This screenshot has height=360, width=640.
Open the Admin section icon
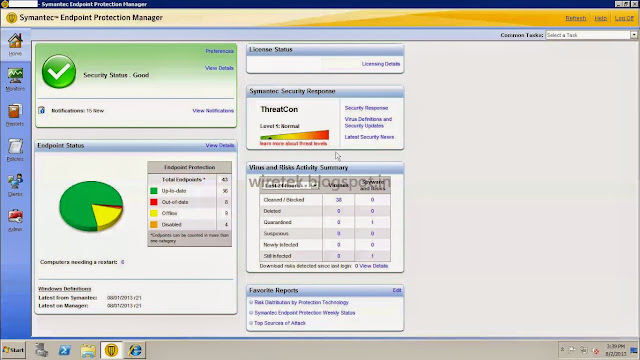tap(15, 216)
